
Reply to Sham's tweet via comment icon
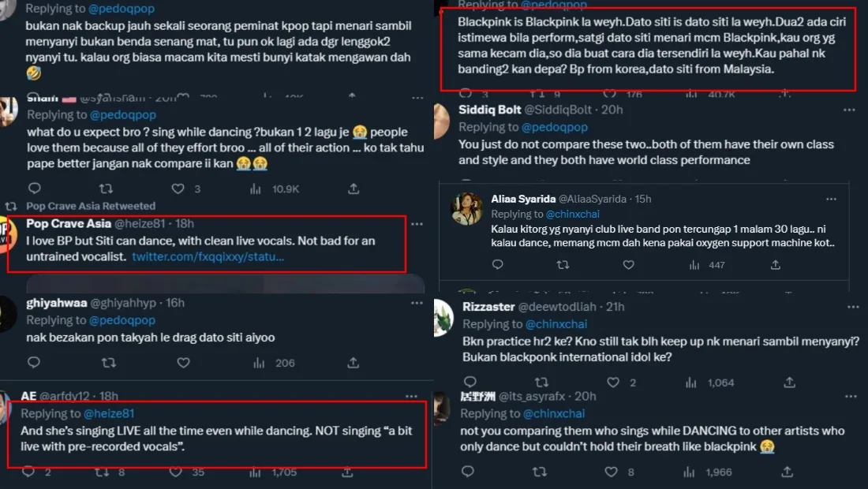tap(34, 189)
